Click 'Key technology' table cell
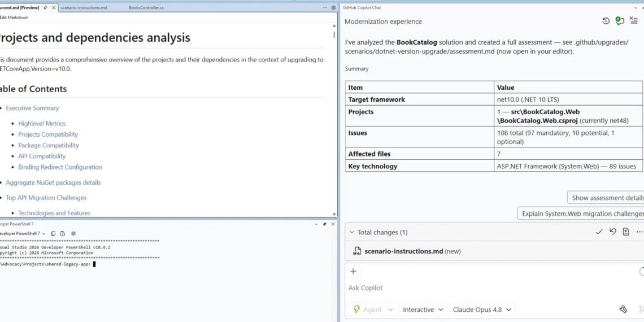The image size is (644, 322). tap(420, 166)
